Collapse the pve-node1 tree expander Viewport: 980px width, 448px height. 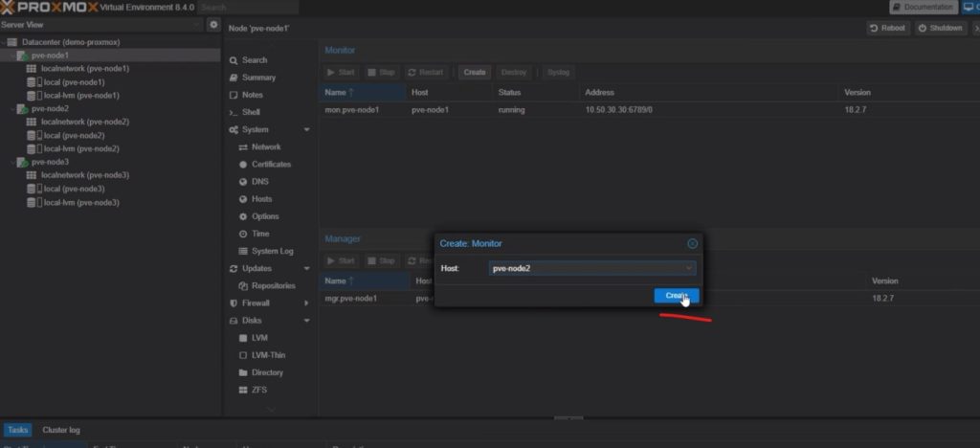pos(13,56)
